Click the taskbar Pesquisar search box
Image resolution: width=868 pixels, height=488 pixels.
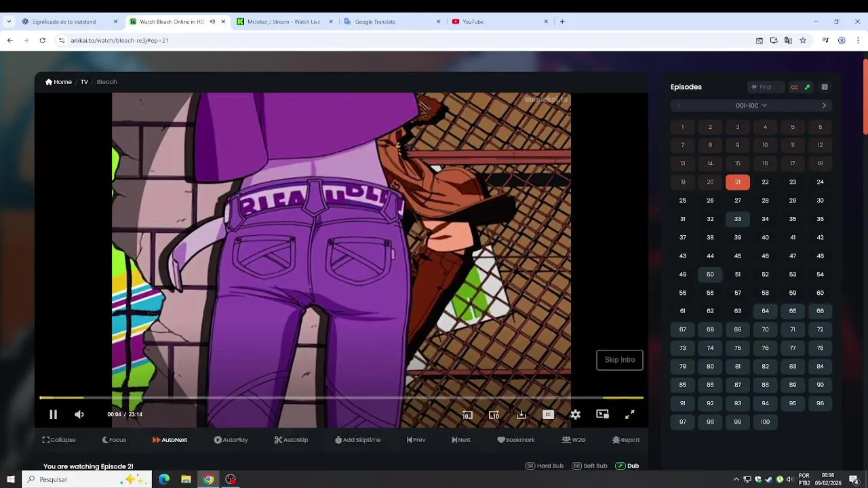click(x=86, y=479)
